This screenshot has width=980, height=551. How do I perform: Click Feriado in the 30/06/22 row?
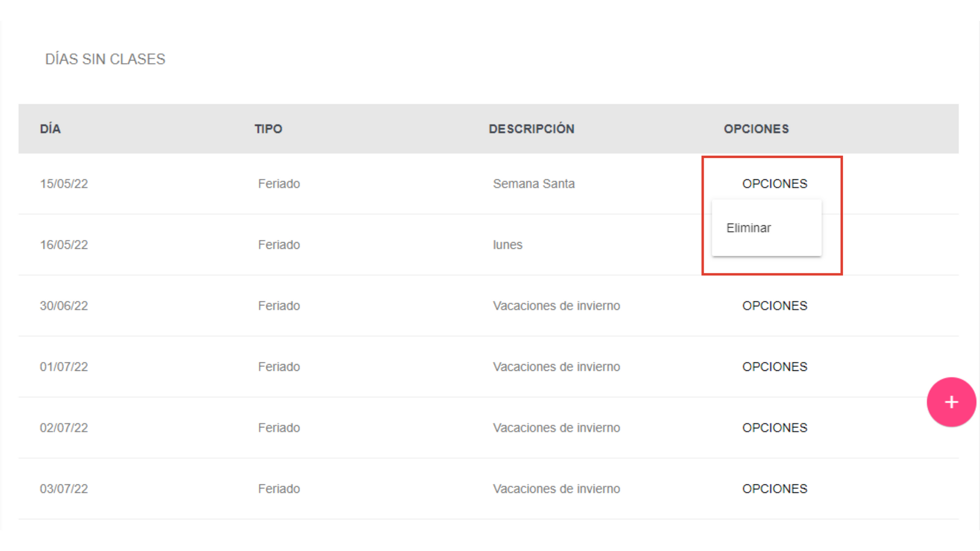279,306
